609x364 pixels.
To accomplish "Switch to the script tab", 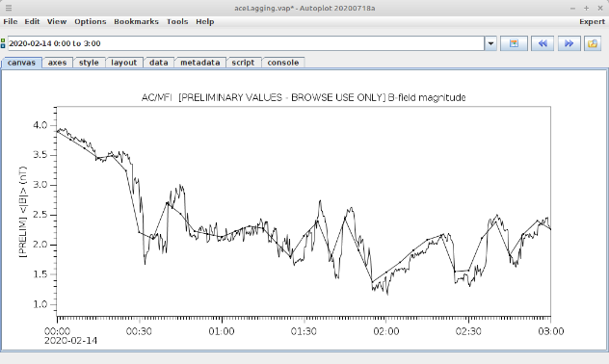I will point(243,63).
